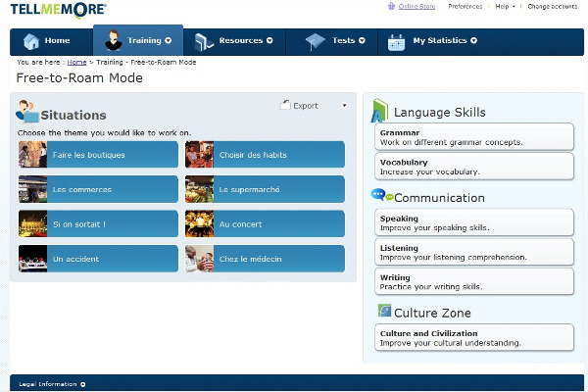The width and height of the screenshot is (588, 392).
Task: Select the Le supermarché situation
Action: tap(265, 189)
